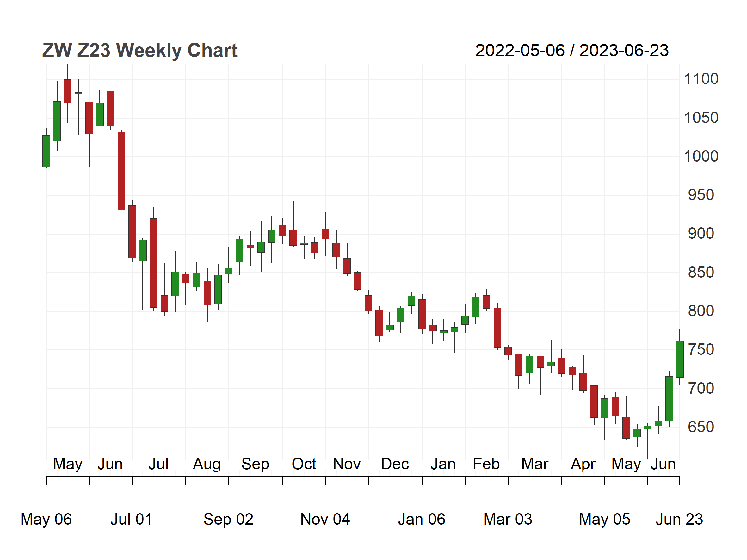Click the May 06 date tick label

point(46,519)
